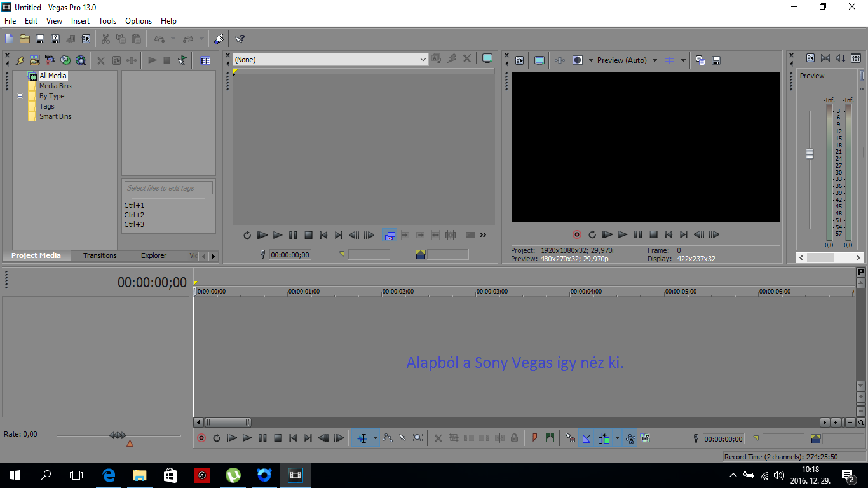This screenshot has width=868, height=488.
Task: Toggle Auto Preview in Project Media toolbar
Action: point(182,60)
